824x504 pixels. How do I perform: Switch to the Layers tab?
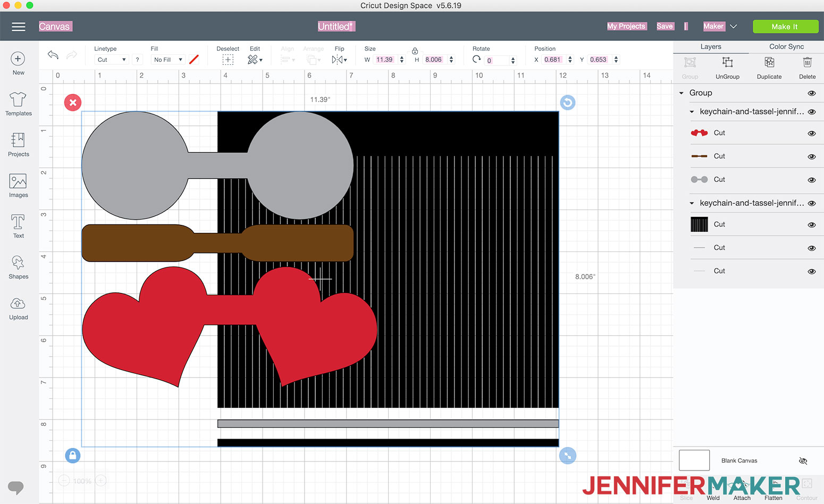711,47
